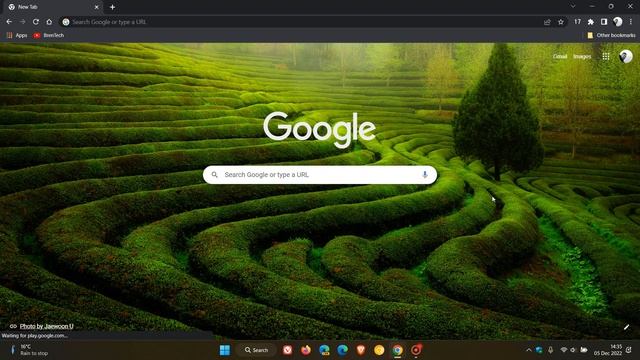Expand the tab search chevron
The width and height of the screenshot is (640, 360).
point(573,7)
